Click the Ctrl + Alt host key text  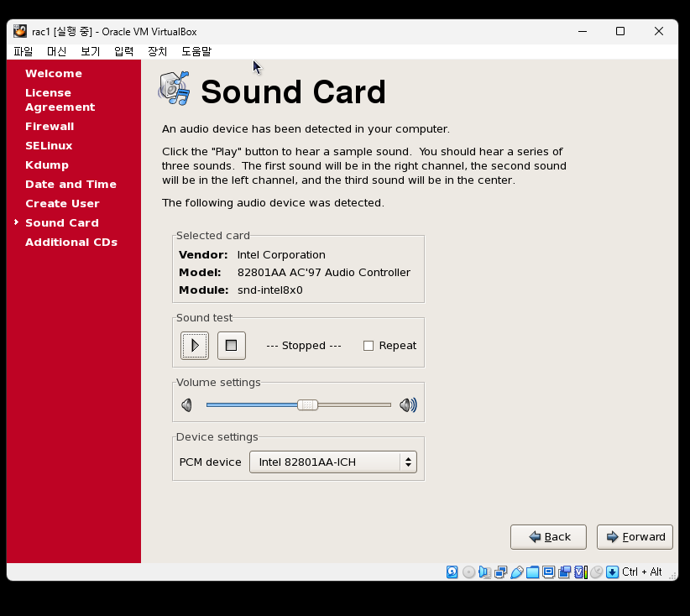click(642, 572)
